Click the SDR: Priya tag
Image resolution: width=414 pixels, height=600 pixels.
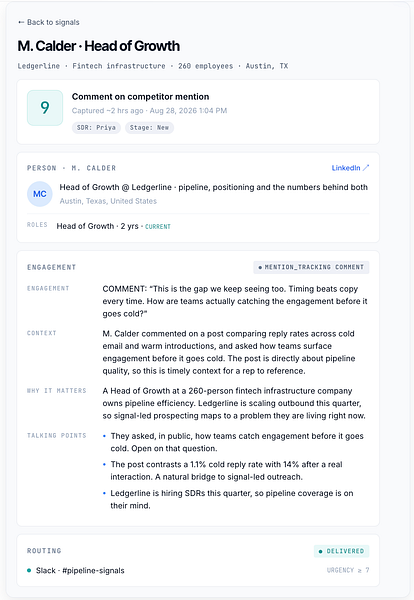(x=96, y=127)
